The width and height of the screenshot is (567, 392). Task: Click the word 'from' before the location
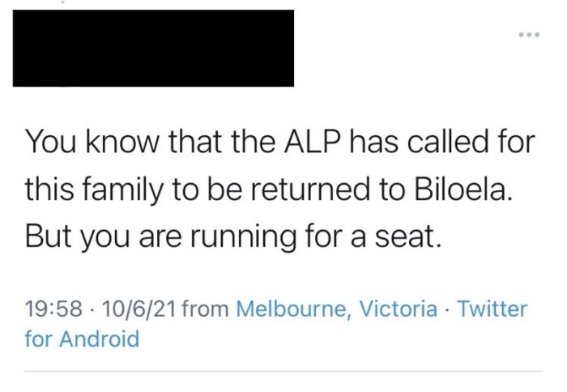205,309
